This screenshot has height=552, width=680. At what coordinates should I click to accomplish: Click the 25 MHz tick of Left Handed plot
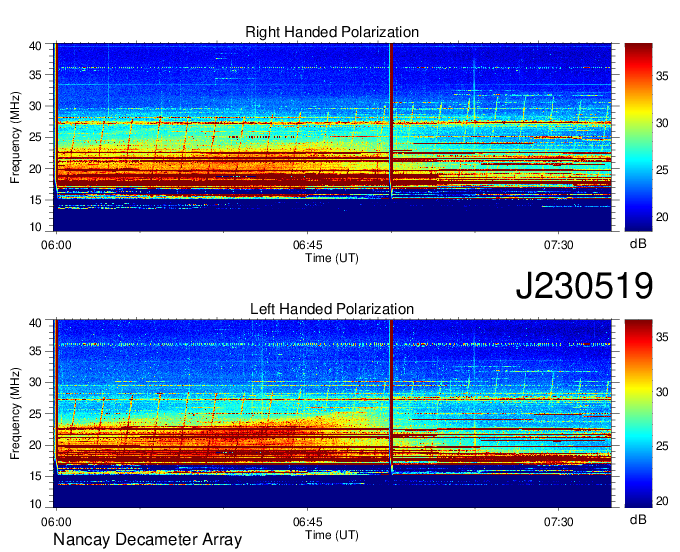pos(35,414)
